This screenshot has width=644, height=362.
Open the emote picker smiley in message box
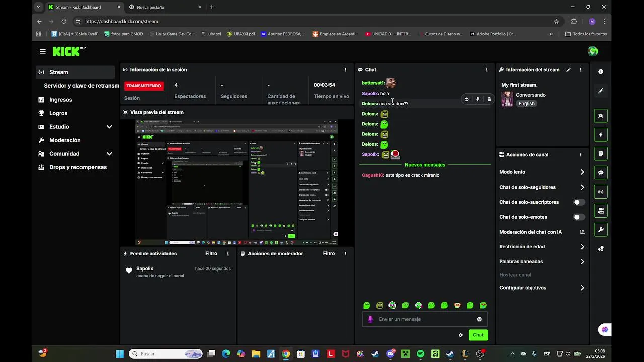(479, 319)
